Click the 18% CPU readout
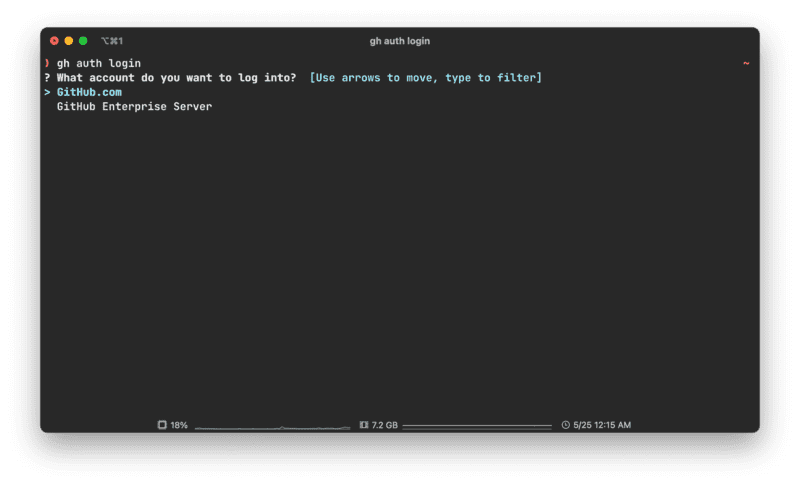This screenshot has height=486, width=800. [x=179, y=425]
